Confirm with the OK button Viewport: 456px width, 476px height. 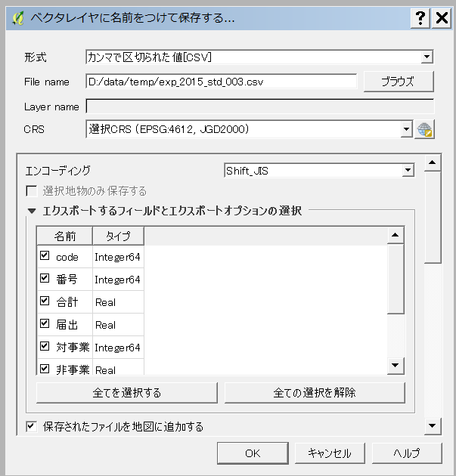tap(253, 453)
